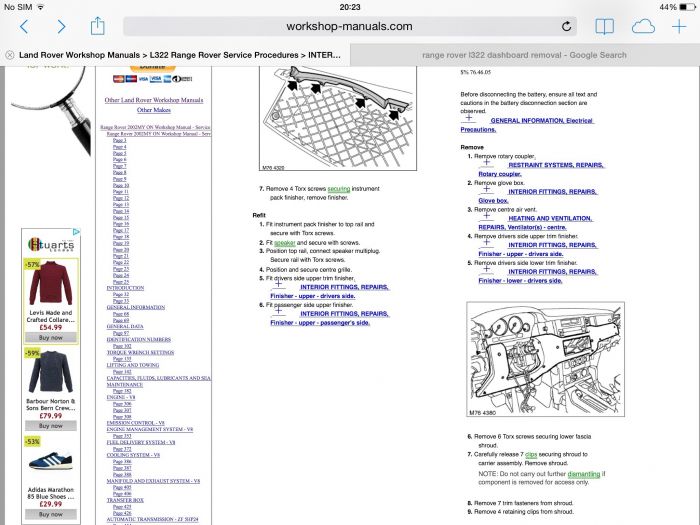Open the GENERAL INFORMATION sidebar section link
Viewport: 700px width, 525px height.
pyautogui.click(x=136, y=307)
